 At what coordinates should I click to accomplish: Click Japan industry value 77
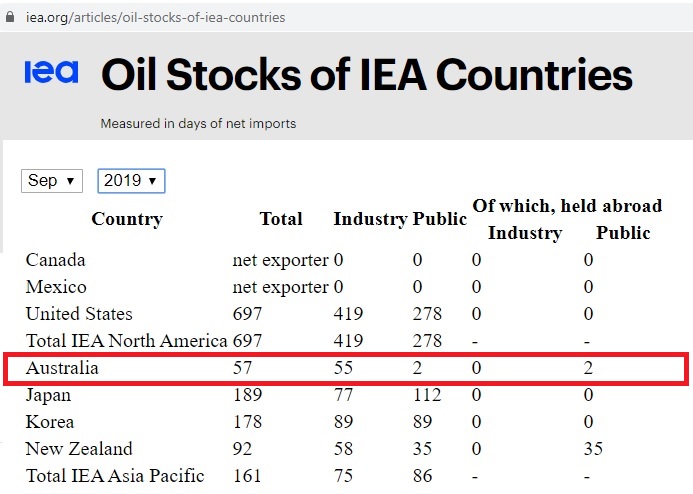(343, 395)
